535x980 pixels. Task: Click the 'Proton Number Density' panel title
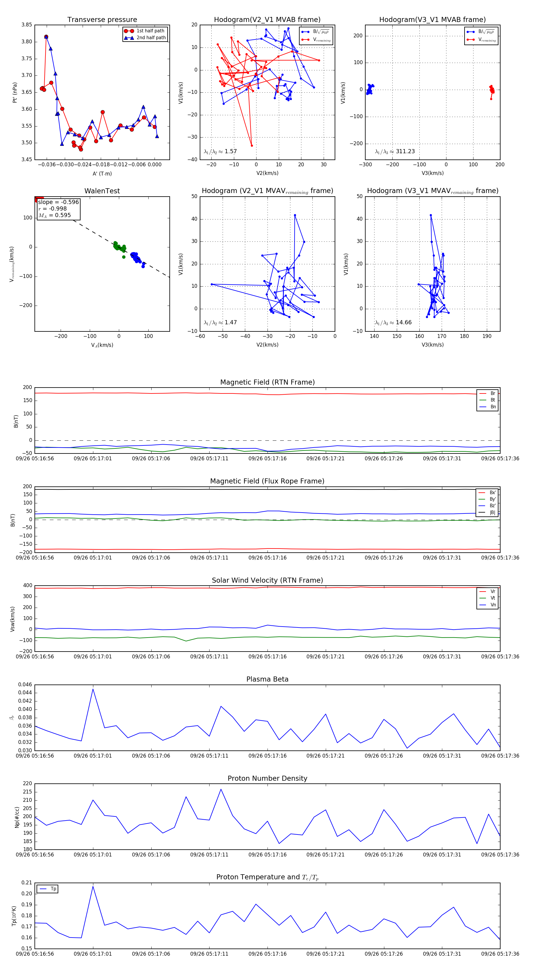click(267, 778)
